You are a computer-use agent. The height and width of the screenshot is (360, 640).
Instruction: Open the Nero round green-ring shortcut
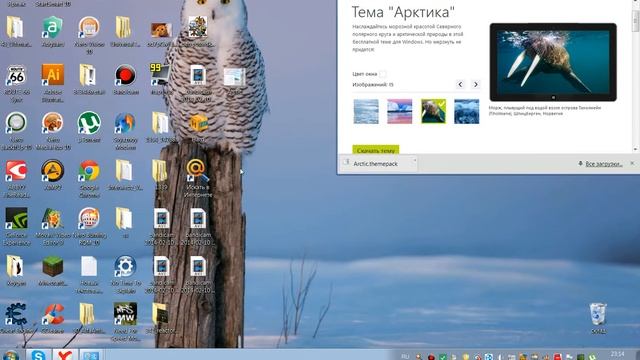coord(16,123)
